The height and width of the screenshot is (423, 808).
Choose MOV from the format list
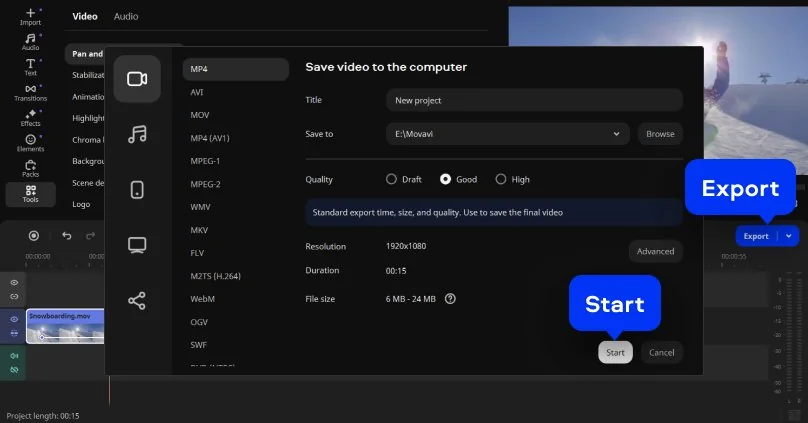200,115
